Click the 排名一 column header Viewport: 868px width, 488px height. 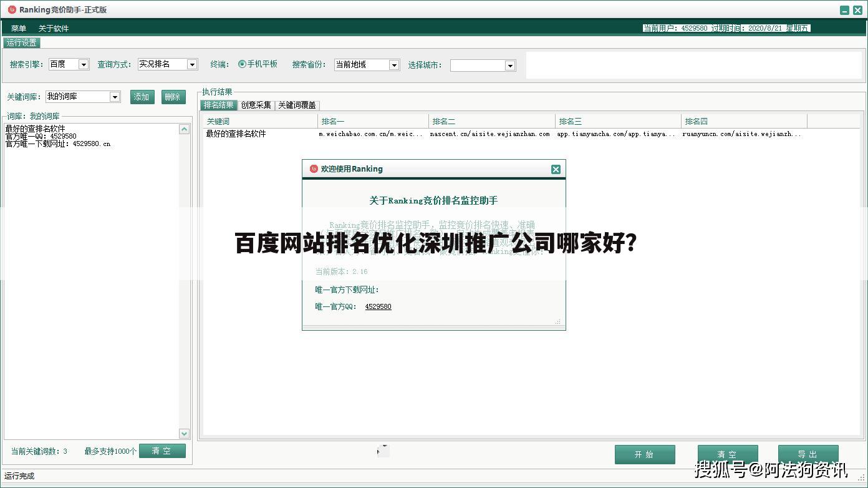[374, 121]
